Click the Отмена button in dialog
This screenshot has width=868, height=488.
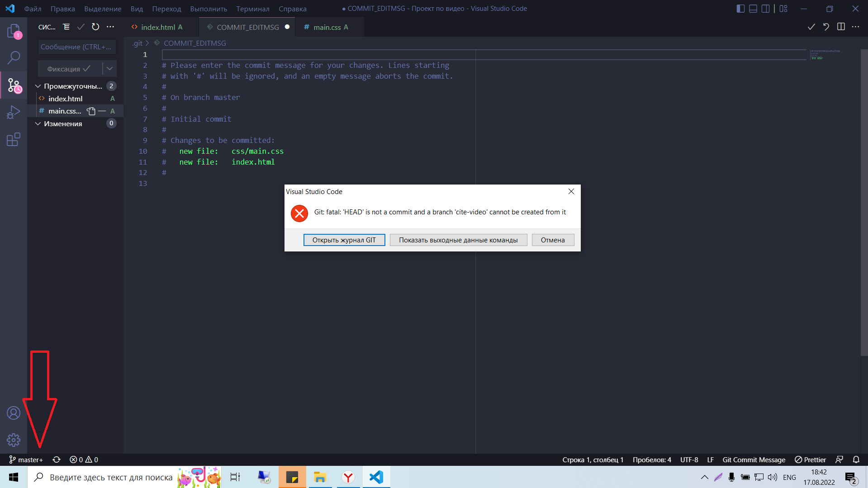coord(553,240)
